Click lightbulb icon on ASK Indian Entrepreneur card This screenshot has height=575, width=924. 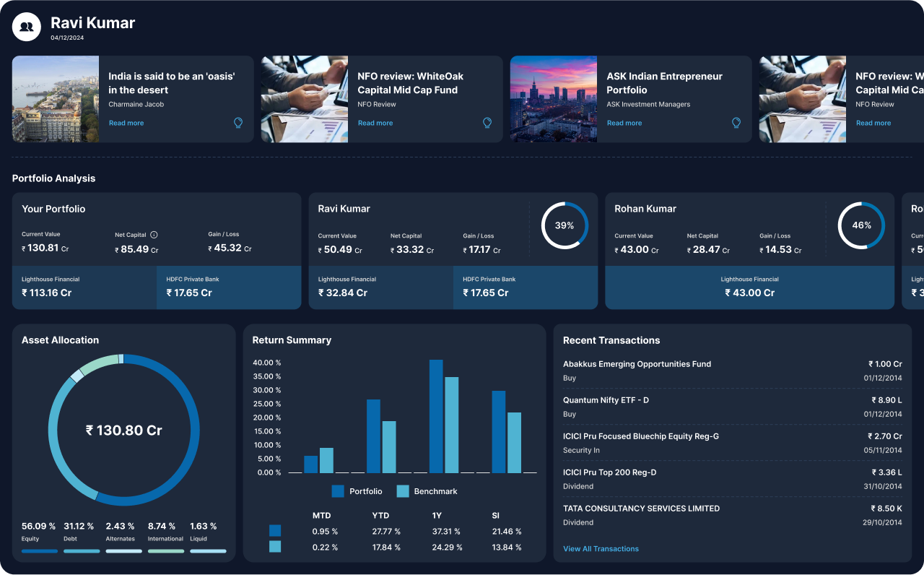pyautogui.click(x=736, y=123)
